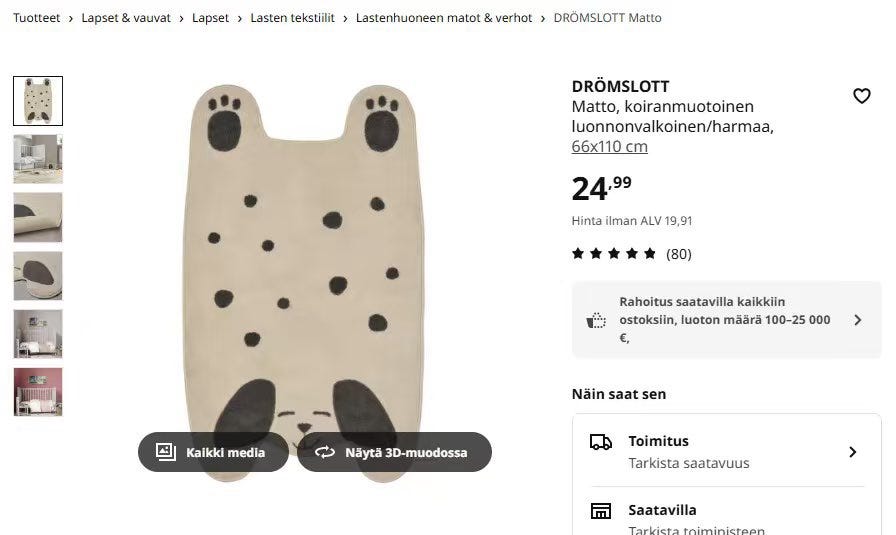Go to Tuotteet breadcrumb
Image resolution: width=896 pixels, height=535 pixels.
coord(37,18)
